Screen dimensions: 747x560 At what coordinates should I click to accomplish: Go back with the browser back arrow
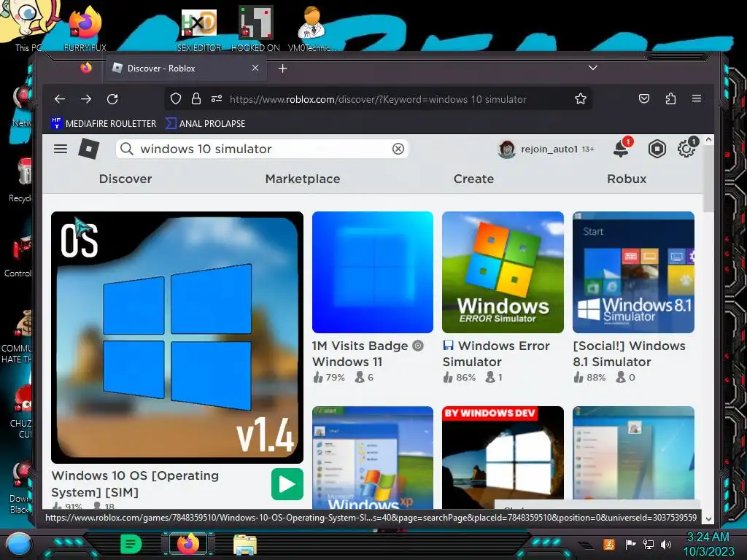coord(60,99)
